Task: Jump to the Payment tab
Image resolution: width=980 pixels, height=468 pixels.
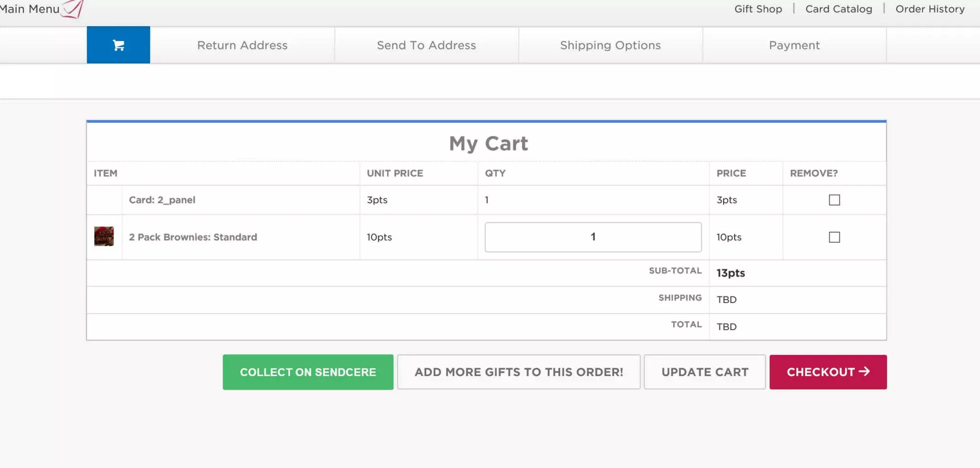Action: 794,45
